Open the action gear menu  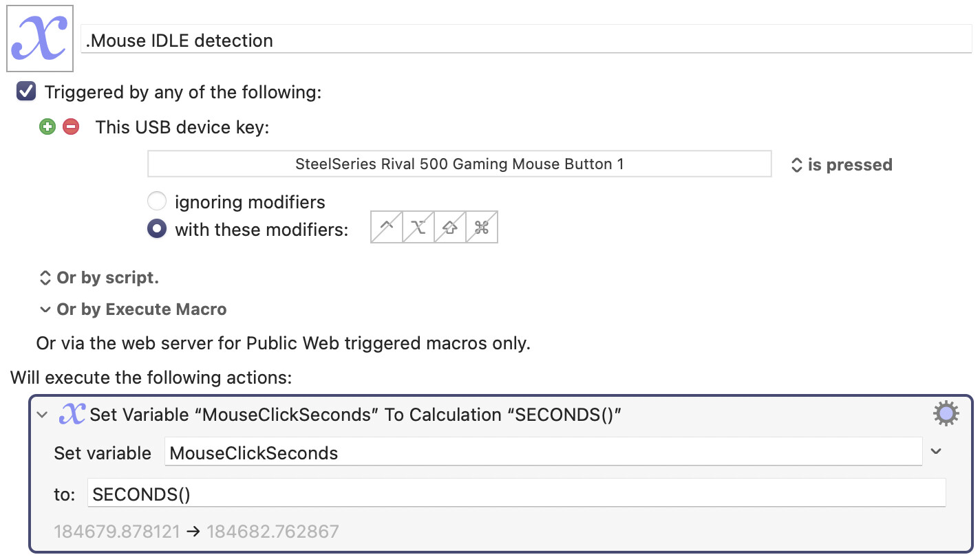pyautogui.click(x=946, y=414)
